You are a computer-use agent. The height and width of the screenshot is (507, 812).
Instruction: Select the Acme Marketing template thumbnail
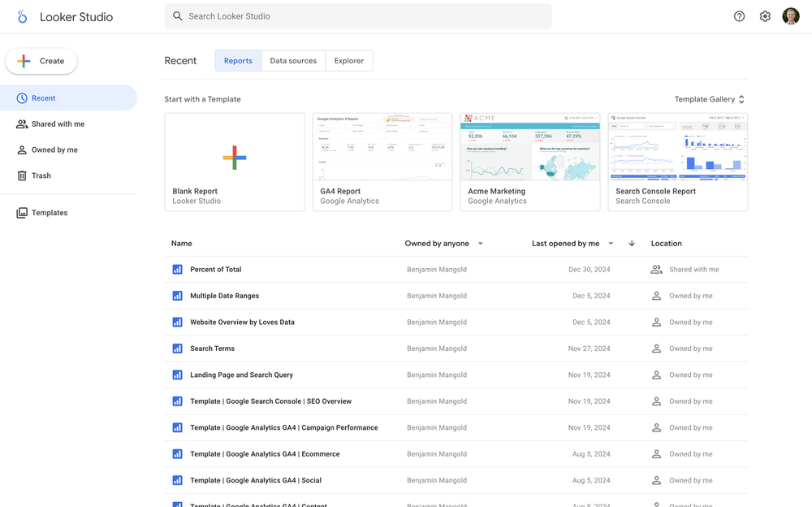(x=530, y=147)
